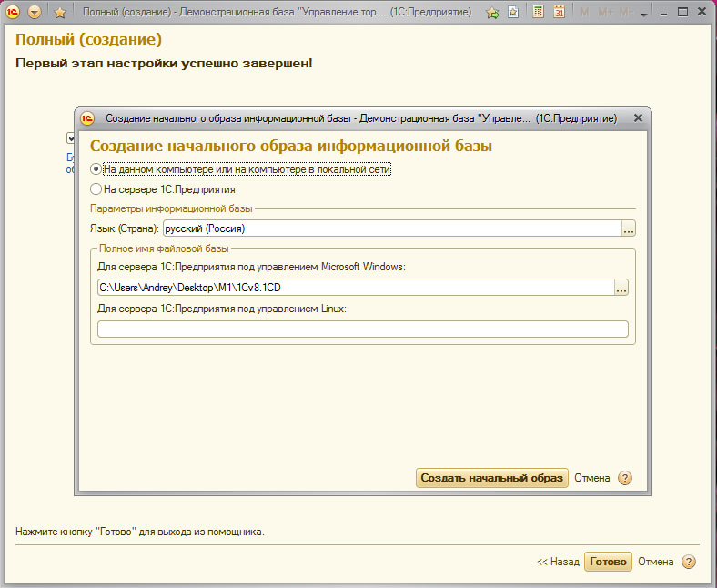Maximize the main 1C window
Image resolution: width=717 pixels, height=588 pixels.
click(682, 13)
